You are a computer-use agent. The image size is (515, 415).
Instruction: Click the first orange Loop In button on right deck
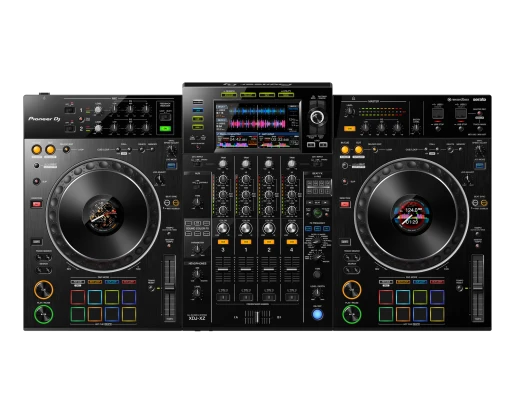(345, 149)
